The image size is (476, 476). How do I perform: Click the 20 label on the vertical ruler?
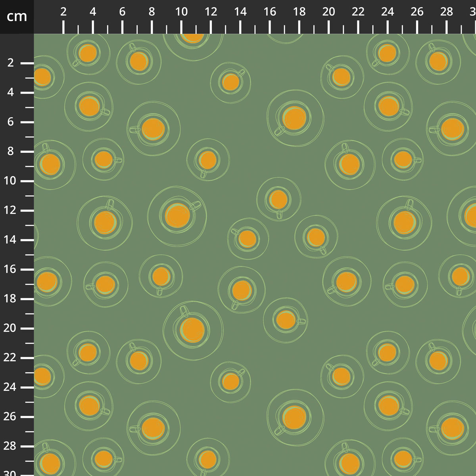10,328
